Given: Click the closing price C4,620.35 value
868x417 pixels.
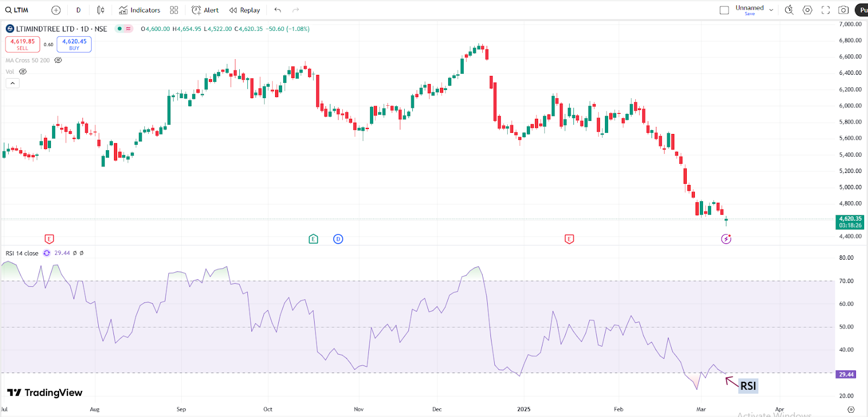Looking at the screenshot, I should [248, 29].
